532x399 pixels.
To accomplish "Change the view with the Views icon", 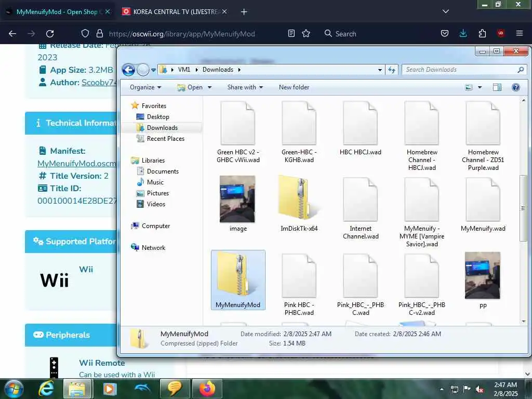I will coord(469,87).
